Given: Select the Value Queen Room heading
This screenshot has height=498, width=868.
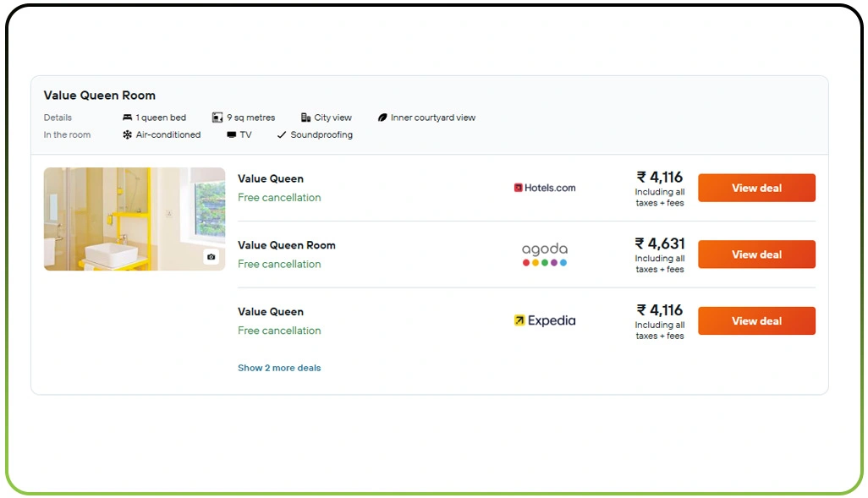Looking at the screenshot, I should pyautogui.click(x=100, y=96).
